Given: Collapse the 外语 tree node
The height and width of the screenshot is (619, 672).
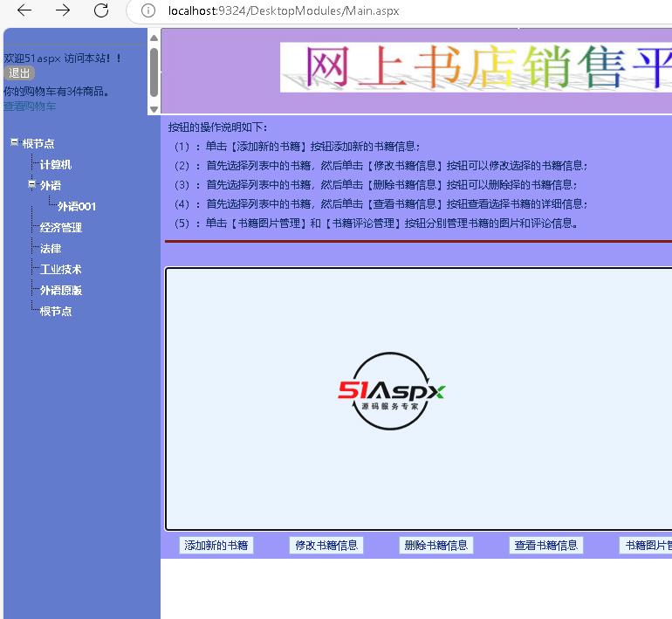Looking at the screenshot, I should tap(32, 184).
